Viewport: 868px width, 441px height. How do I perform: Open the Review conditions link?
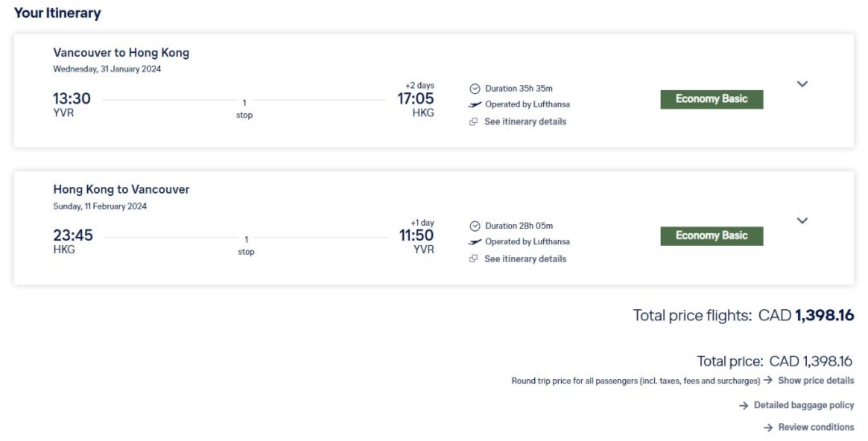point(816,427)
